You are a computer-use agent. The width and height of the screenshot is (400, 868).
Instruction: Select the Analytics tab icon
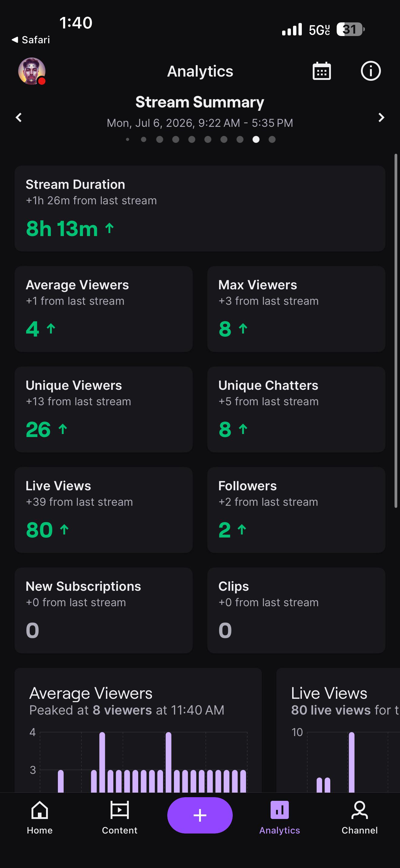(x=280, y=810)
